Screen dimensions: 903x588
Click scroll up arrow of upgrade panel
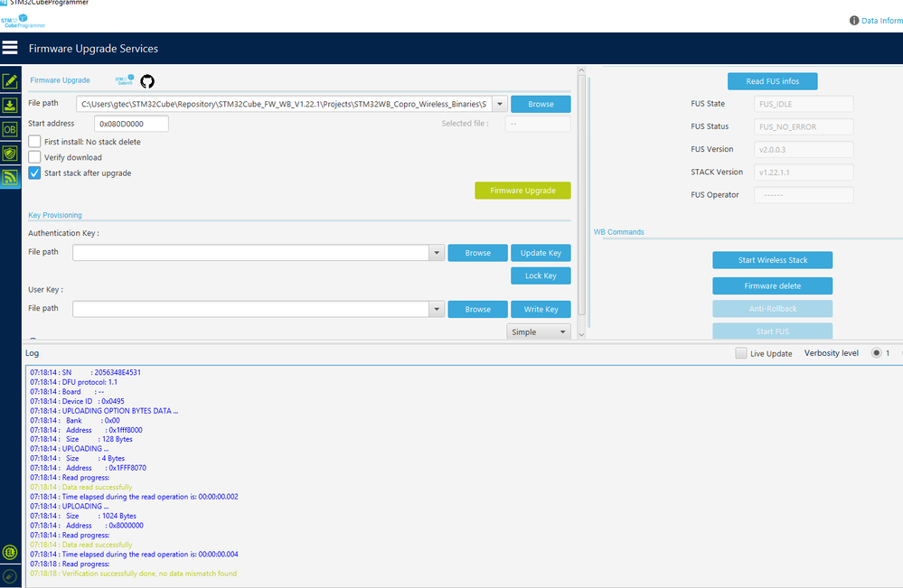click(x=581, y=70)
